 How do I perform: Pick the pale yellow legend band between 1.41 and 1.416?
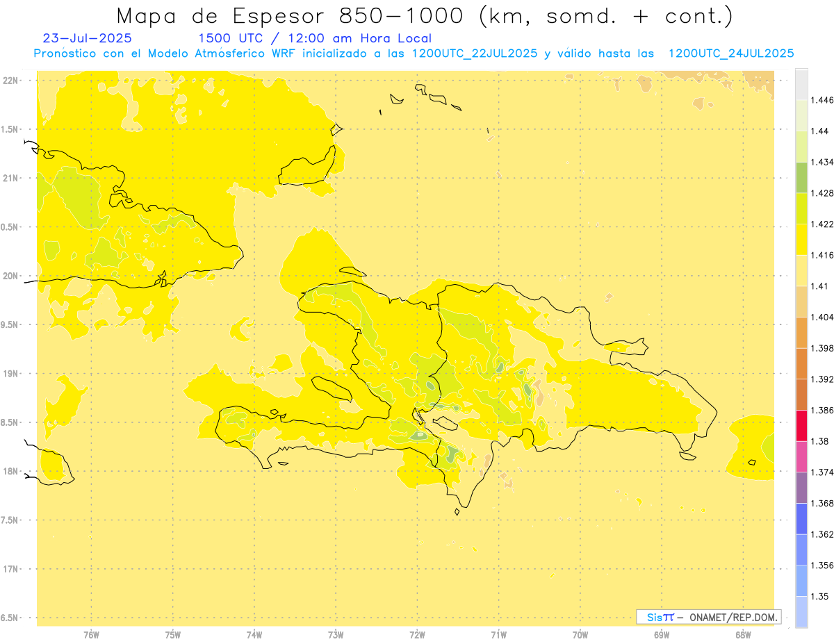pos(801,271)
